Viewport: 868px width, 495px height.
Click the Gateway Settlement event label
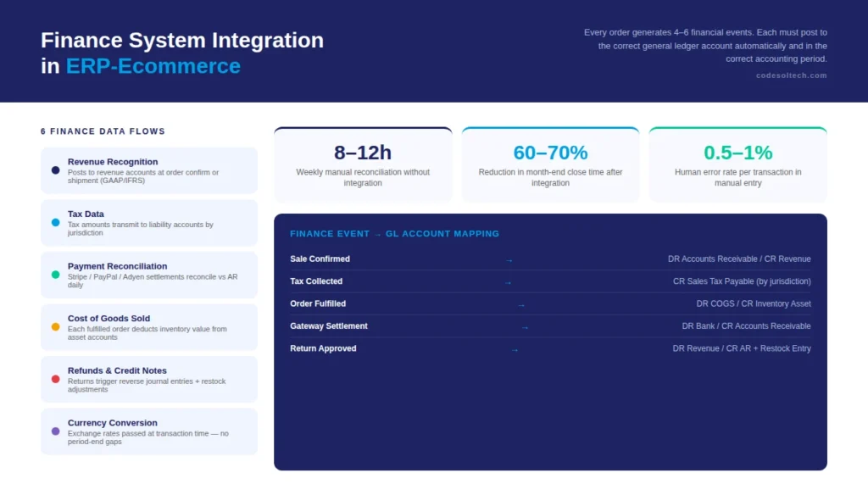click(x=329, y=326)
